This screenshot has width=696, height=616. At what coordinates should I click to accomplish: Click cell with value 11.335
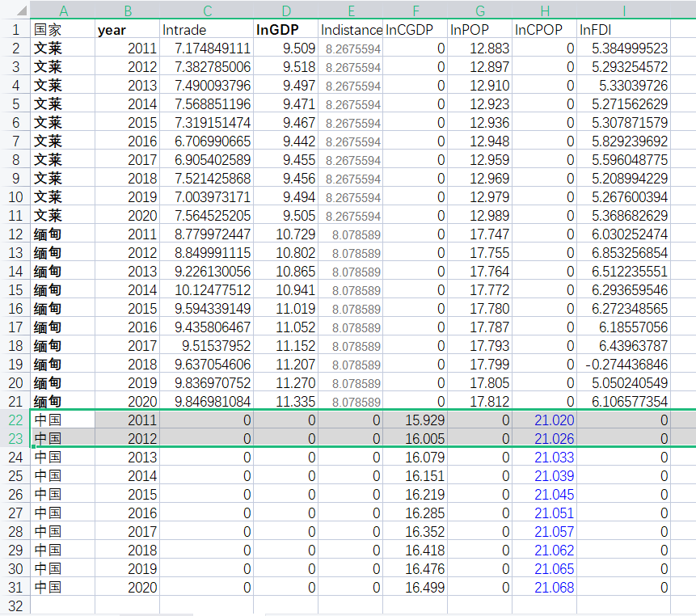286,401
